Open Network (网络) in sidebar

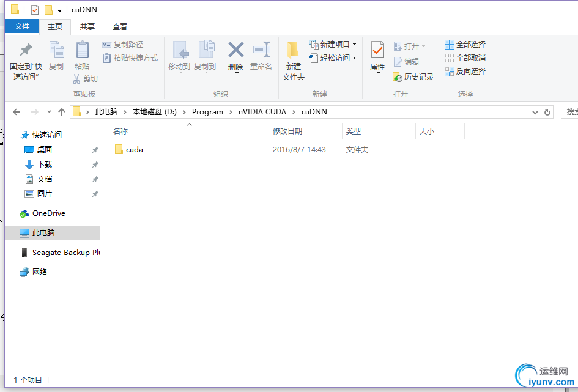pyautogui.click(x=34, y=272)
